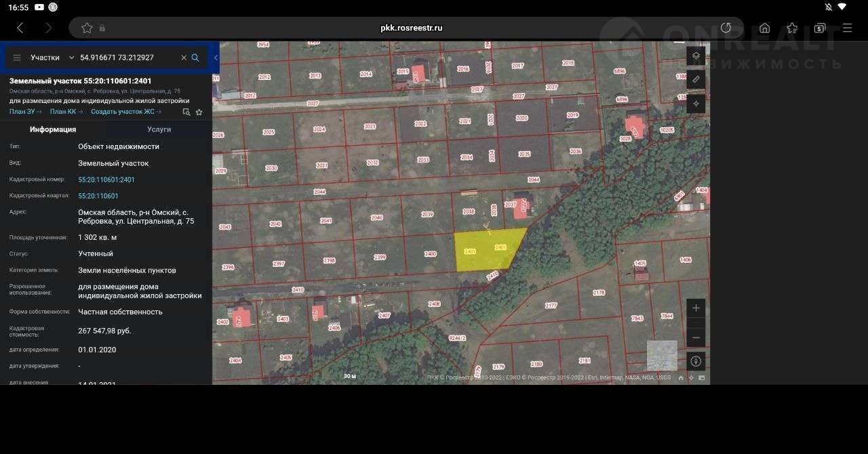The image size is (868, 454).
Task: Reset map orientation with compass button
Action: [696, 361]
